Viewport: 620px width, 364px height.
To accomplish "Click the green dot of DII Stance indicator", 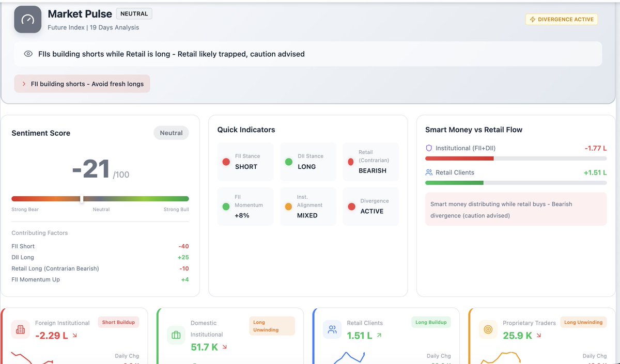I will [289, 162].
